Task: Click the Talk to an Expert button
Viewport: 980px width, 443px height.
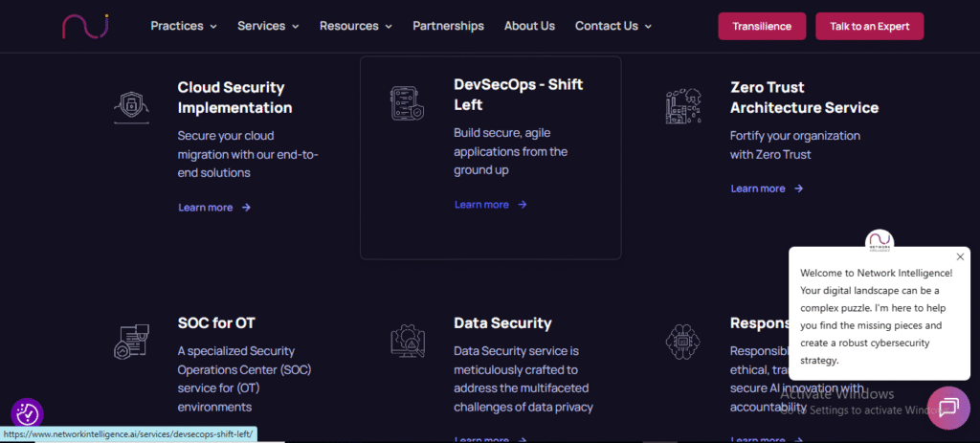Action: coord(869,26)
